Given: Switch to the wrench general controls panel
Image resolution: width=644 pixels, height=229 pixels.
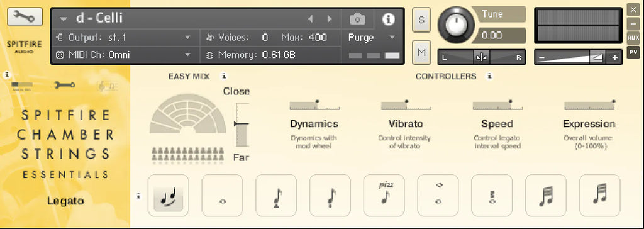Looking at the screenshot, I should tap(65, 85).
